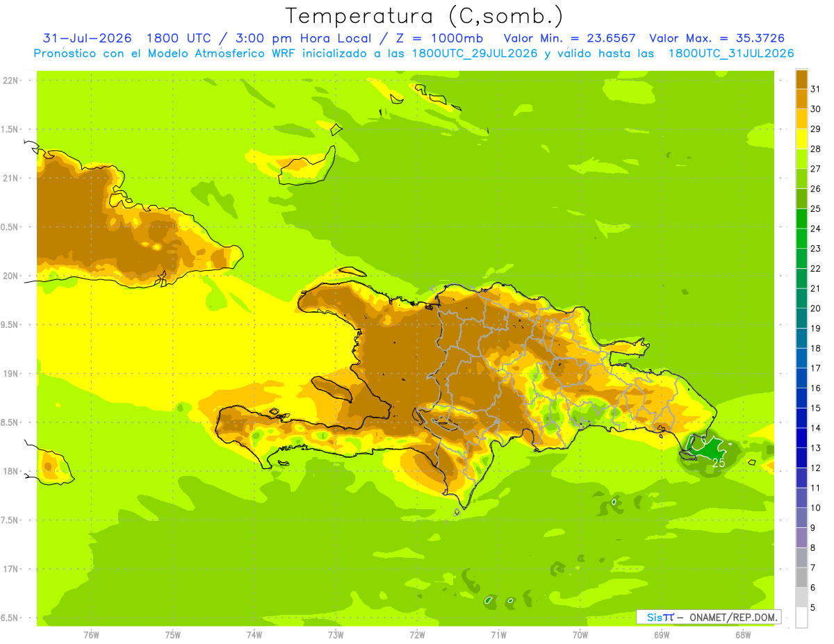Click the white "25" contour label on the map
The image size is (834, 644).
(x=719, y=463)
